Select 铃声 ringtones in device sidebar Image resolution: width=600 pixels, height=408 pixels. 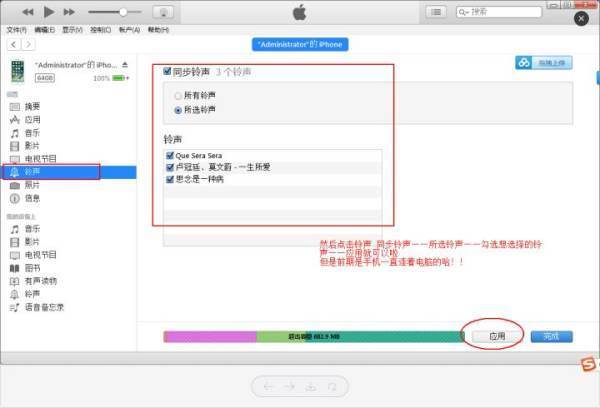click(33, 172)
